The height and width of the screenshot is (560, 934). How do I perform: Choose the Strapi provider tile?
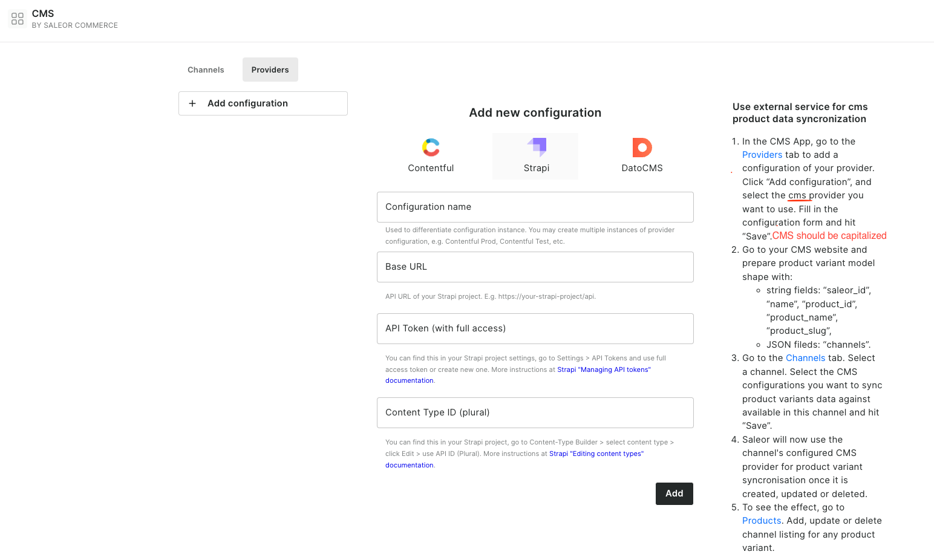(535, 156)
